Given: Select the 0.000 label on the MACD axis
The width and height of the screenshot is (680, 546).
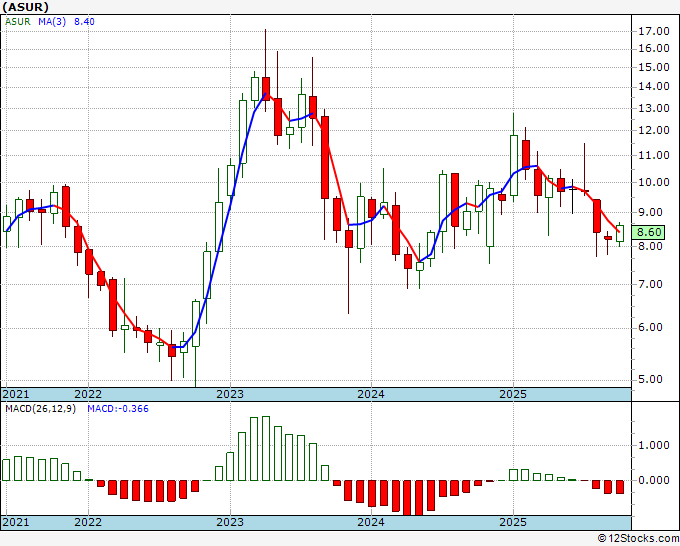Looking at the screenshot, I should [x=652, y=480].
